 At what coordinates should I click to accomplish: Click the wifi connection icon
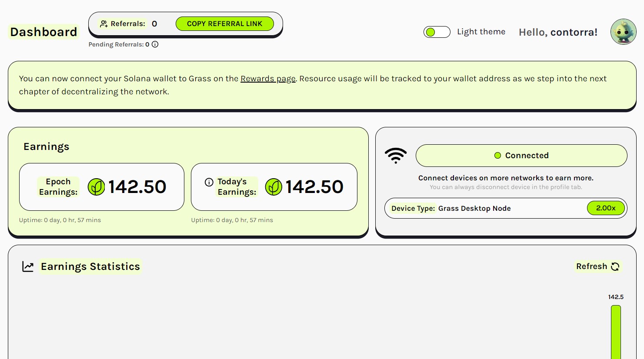[x=396, y=156]
